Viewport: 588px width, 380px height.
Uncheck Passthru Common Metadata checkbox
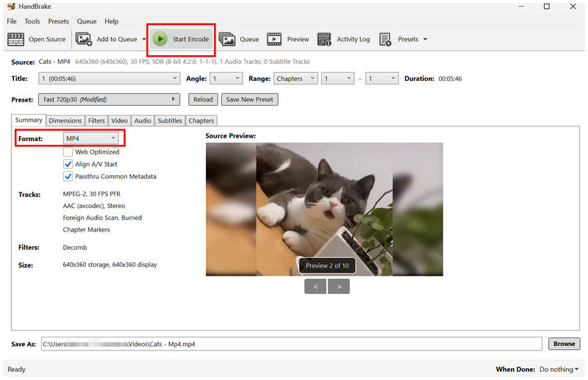(68, 176)
